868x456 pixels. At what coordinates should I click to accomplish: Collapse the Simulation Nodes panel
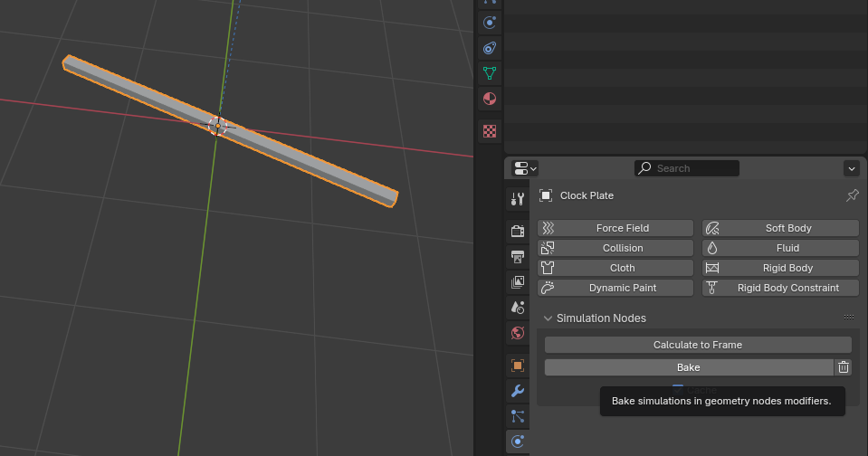(x=548, y=318)
